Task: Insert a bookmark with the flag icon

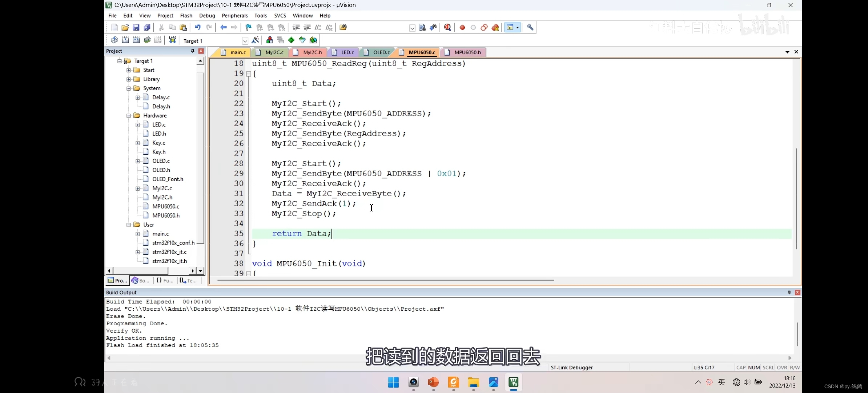Action: click(x=249, y=27)
